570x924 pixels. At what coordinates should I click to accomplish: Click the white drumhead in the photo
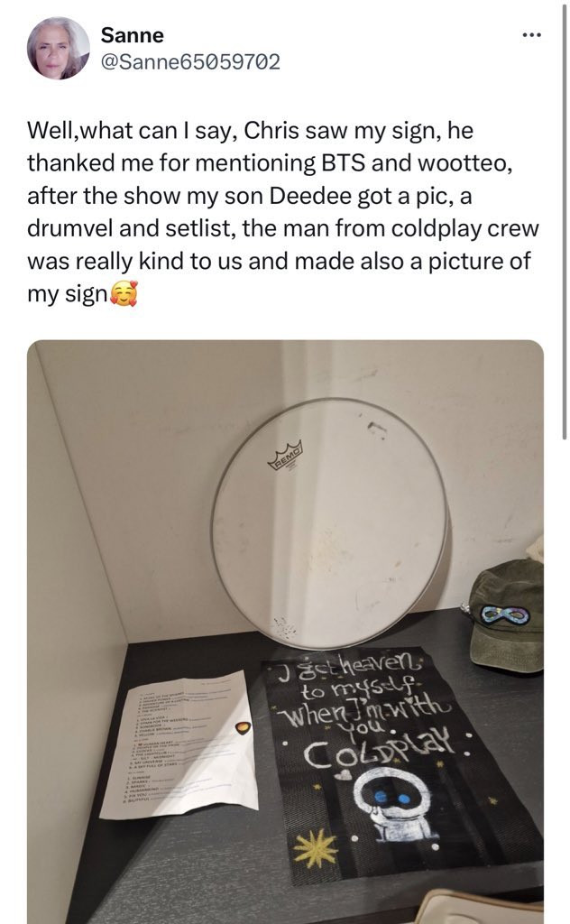(330, 522)
